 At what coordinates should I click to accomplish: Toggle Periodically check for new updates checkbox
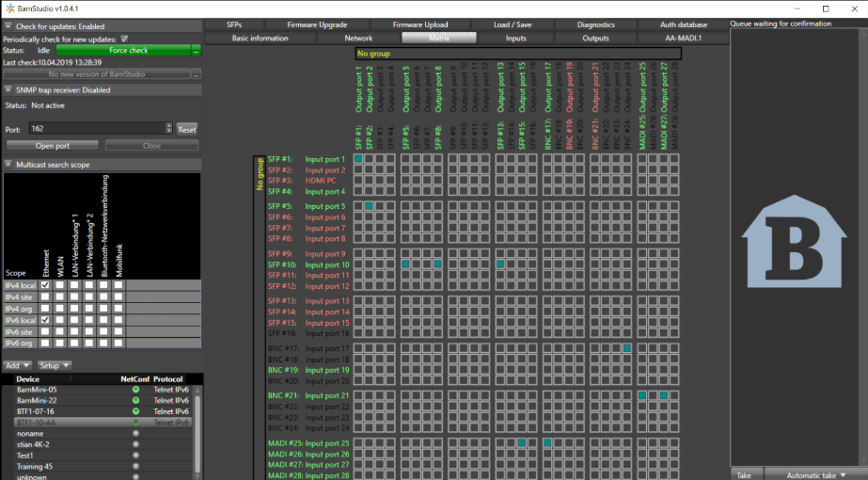point(125,39)
